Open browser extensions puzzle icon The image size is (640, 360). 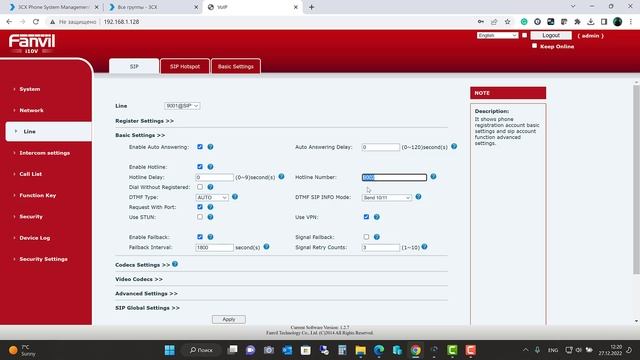(577, 22)
